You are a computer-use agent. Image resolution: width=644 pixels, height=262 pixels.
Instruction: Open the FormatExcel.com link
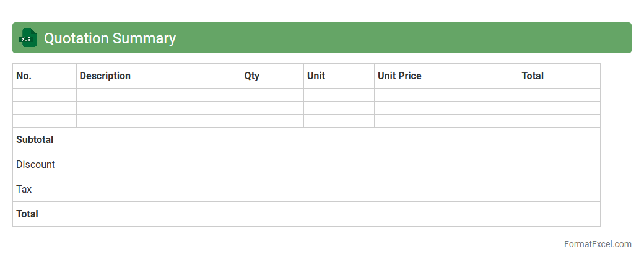coord(598,244)
